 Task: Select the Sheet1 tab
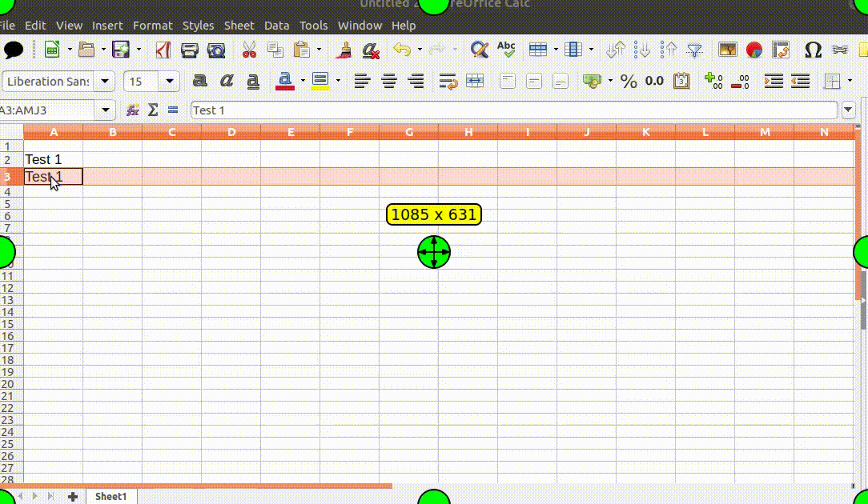[x=111, y=496]
